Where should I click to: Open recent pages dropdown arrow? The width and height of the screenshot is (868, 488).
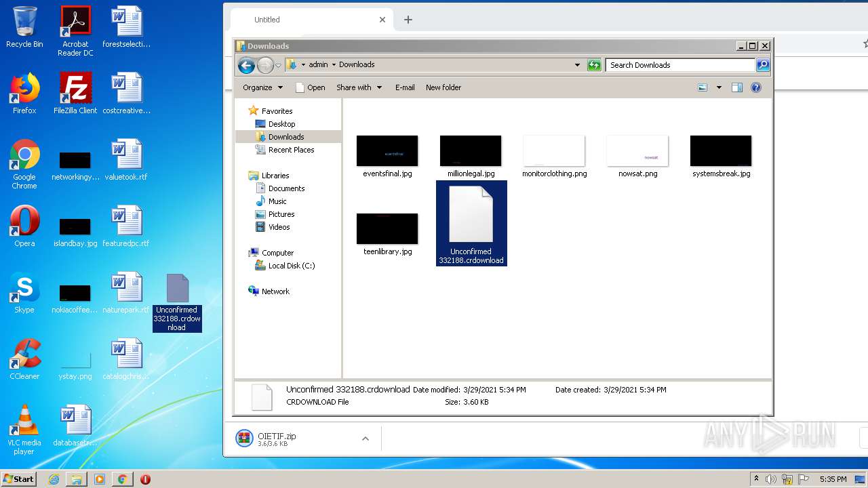[278, 66]
